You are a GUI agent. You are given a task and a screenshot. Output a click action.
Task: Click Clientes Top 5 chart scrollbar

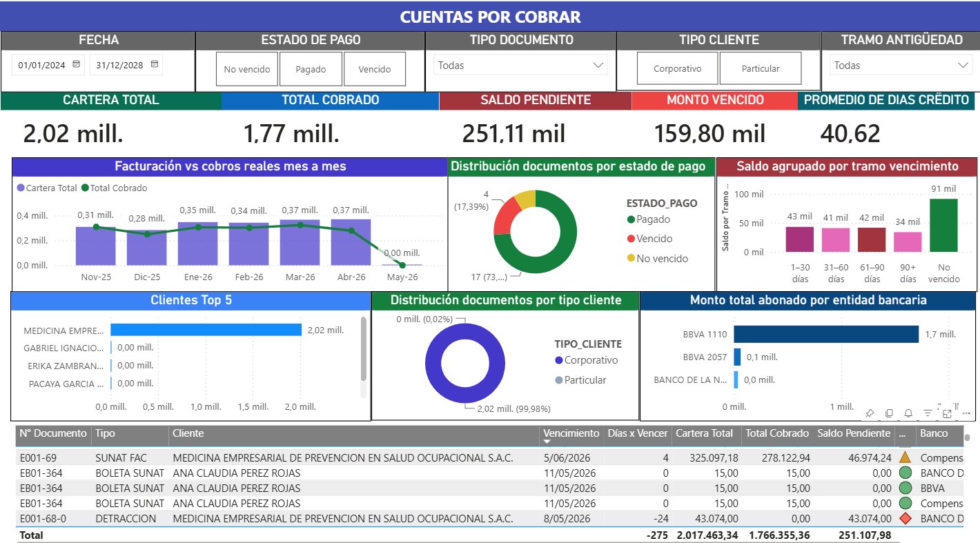(364, 348)
